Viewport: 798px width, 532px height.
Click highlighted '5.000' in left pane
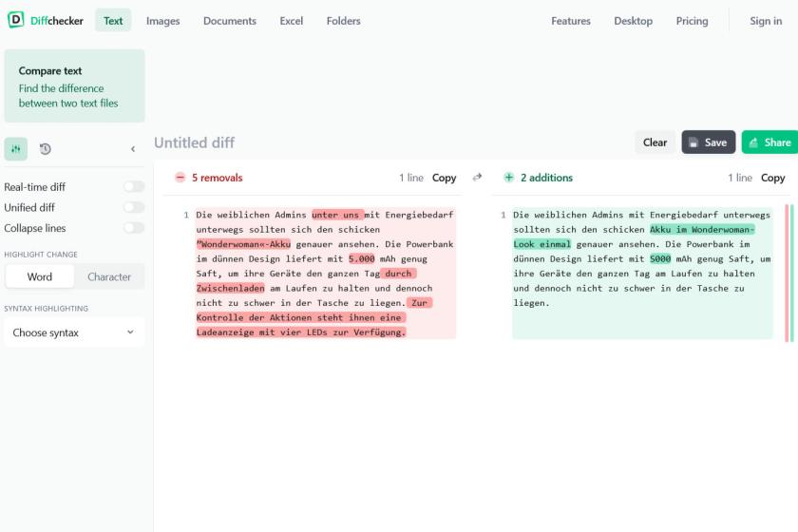click(361, 258)
